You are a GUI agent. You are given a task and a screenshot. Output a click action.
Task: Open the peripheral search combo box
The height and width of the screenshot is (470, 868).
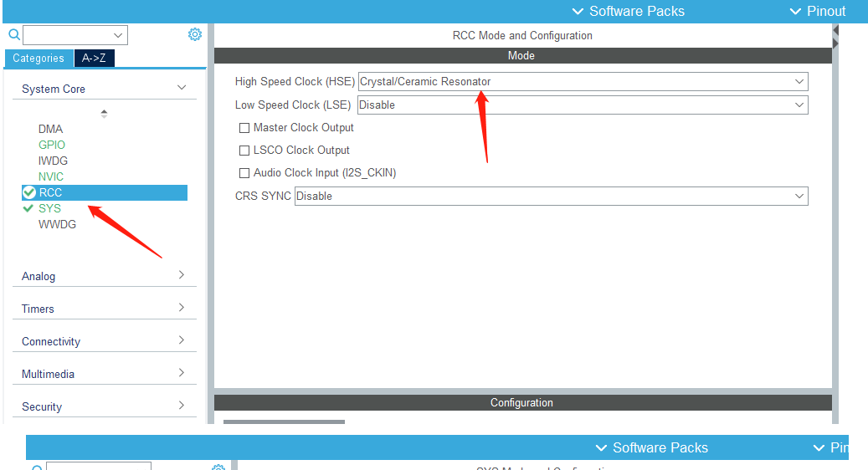(x=75, y=35)
